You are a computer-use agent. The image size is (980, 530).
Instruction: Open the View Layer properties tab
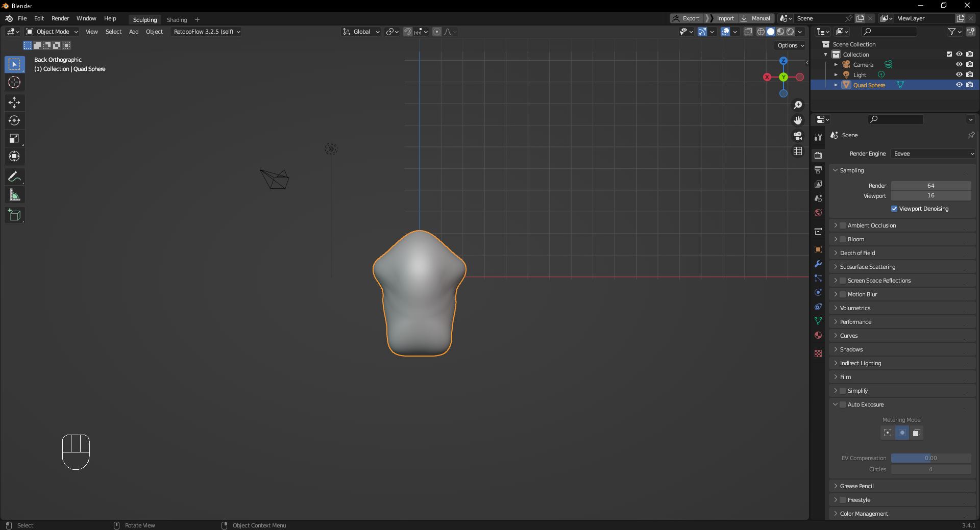(x=818, y=184)
